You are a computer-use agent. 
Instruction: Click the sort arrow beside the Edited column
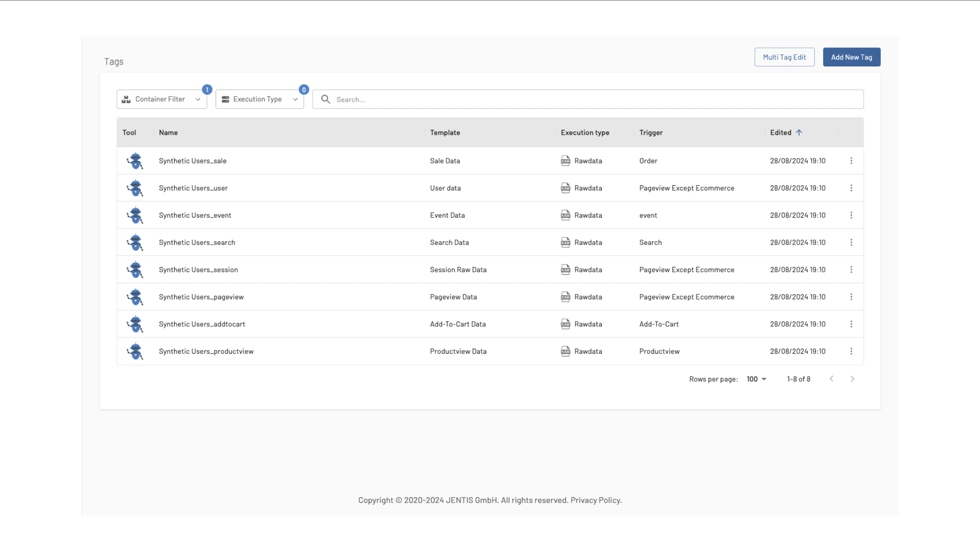[x=799, y=132]
